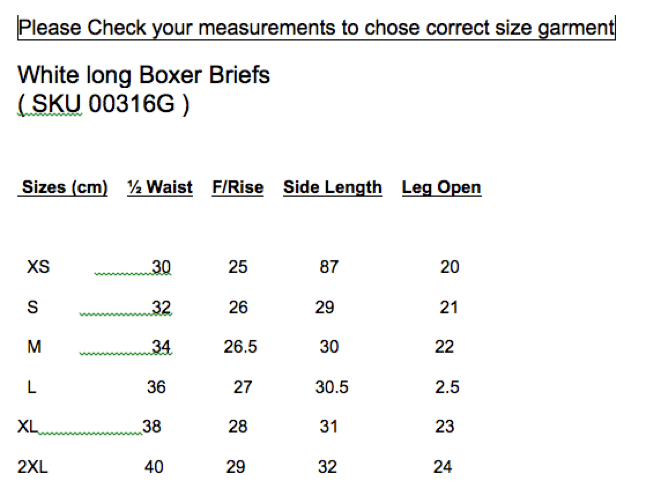Click the "White long Boxer Briefs" title
Image resolution: width=646 pixels, height=488 pixels.
pos(144,75)
